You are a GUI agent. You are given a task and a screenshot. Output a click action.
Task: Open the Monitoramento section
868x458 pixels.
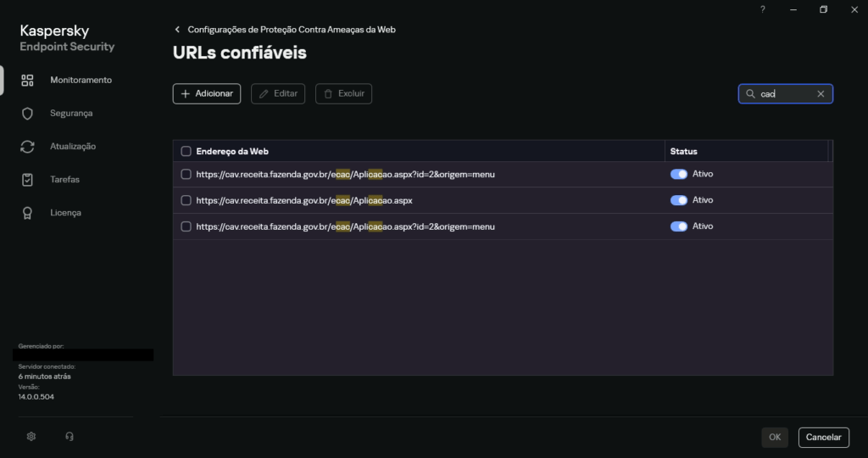pos(81,81)
